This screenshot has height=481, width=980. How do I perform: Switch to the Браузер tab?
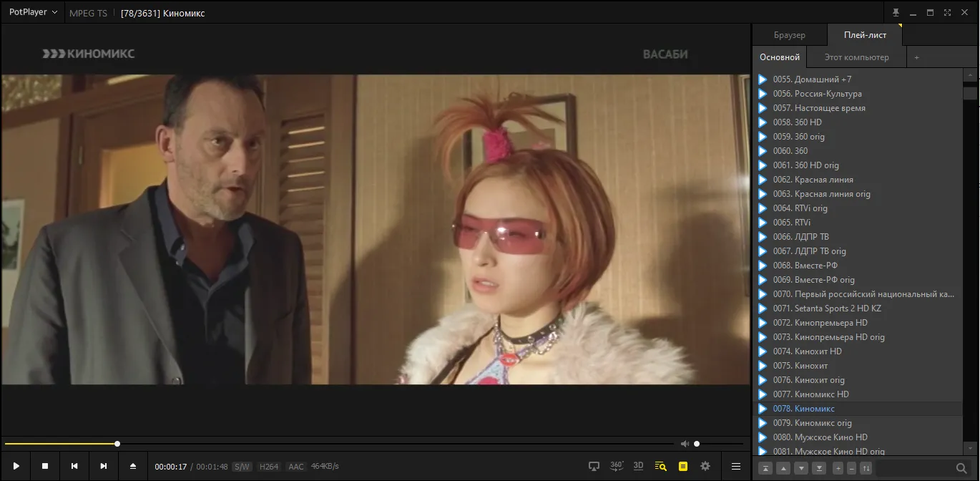790,35
